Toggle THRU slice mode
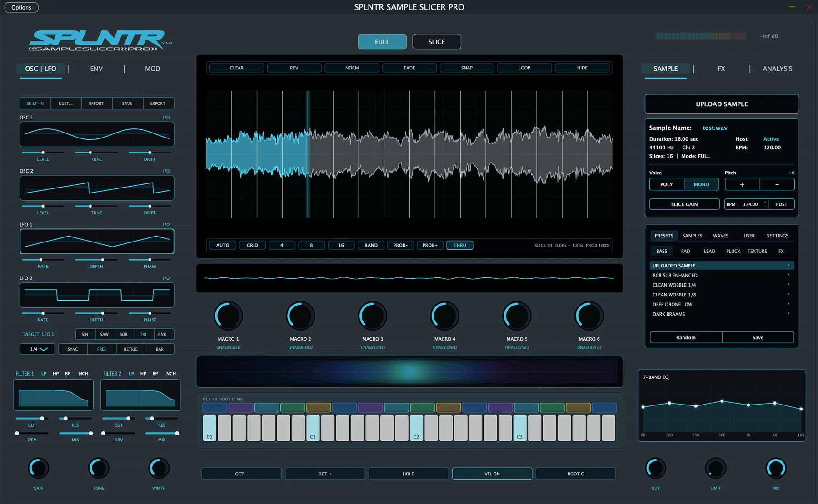 click(x=460, y=245)
